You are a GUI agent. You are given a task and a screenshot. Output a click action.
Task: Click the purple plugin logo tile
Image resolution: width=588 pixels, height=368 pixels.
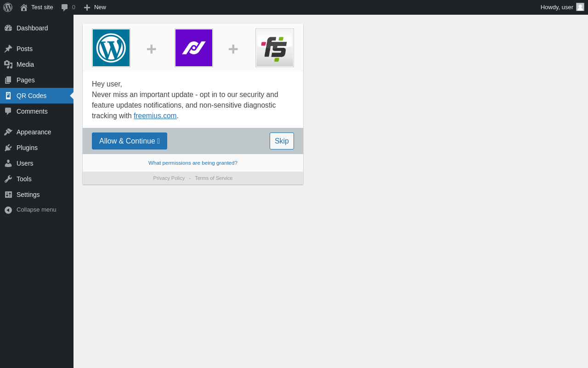(194, 48)
